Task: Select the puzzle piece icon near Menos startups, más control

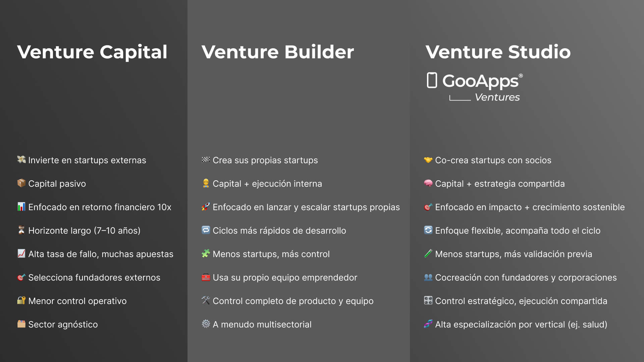Action: (206, 254)
